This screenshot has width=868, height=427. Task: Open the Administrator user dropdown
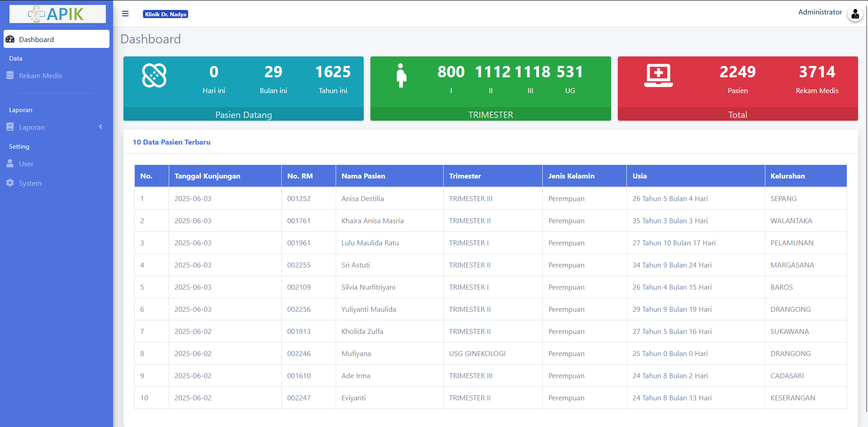point(820,12)
